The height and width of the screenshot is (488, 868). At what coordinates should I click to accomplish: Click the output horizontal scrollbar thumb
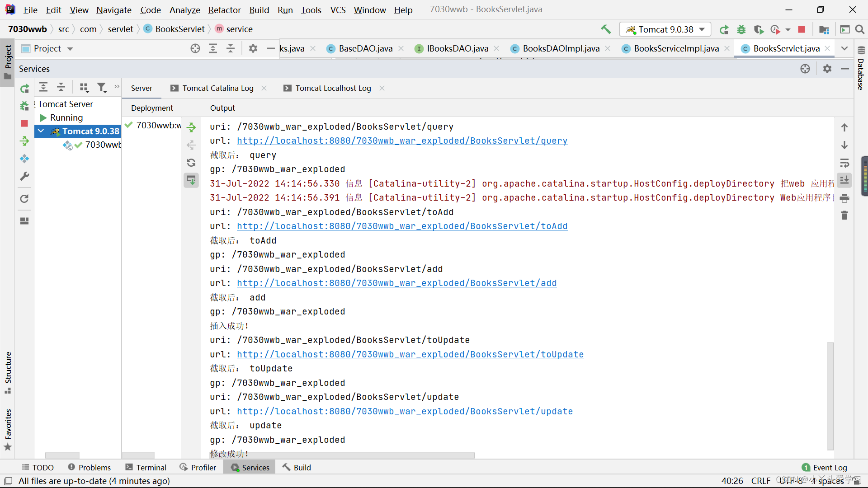point(343,455)
